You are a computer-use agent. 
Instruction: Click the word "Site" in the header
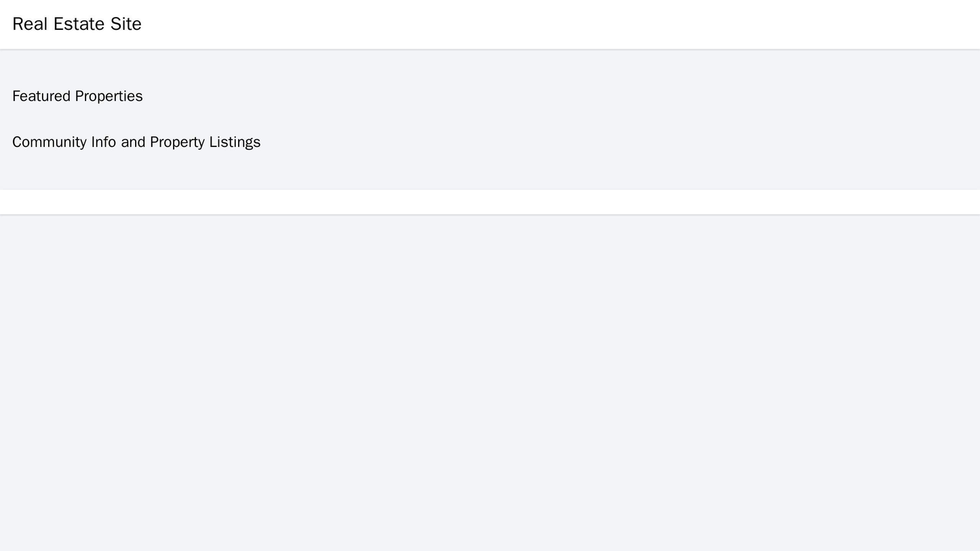(125, 24)
